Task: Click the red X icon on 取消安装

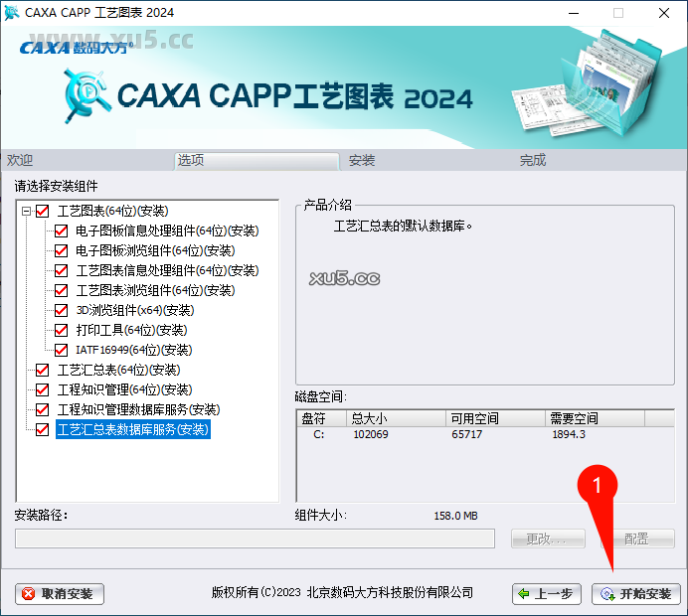Action: (x=29, y=594)
